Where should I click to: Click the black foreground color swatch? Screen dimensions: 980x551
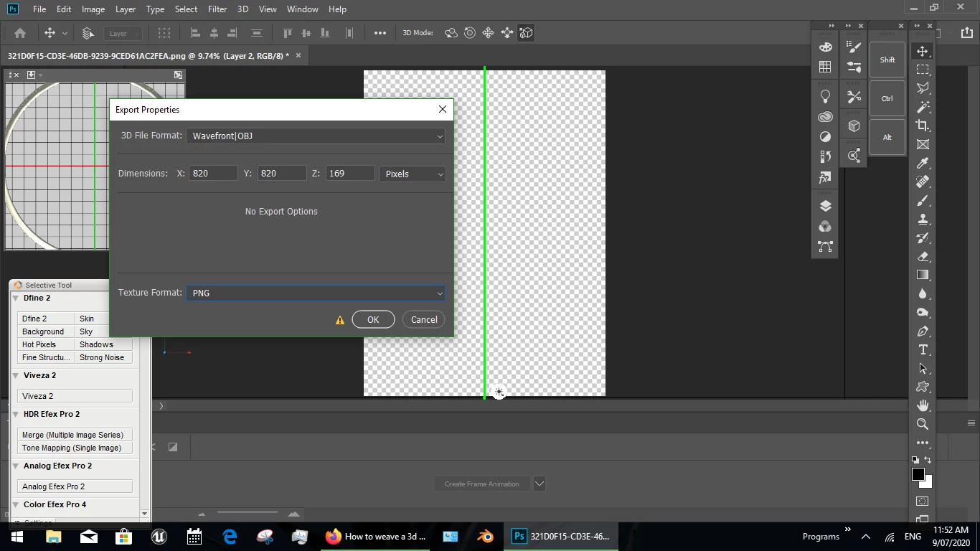tap(918, 474)
